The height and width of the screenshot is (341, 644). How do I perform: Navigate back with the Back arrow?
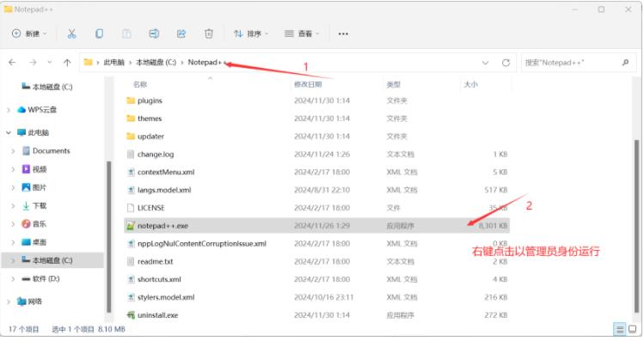click(x=12, y=63)
